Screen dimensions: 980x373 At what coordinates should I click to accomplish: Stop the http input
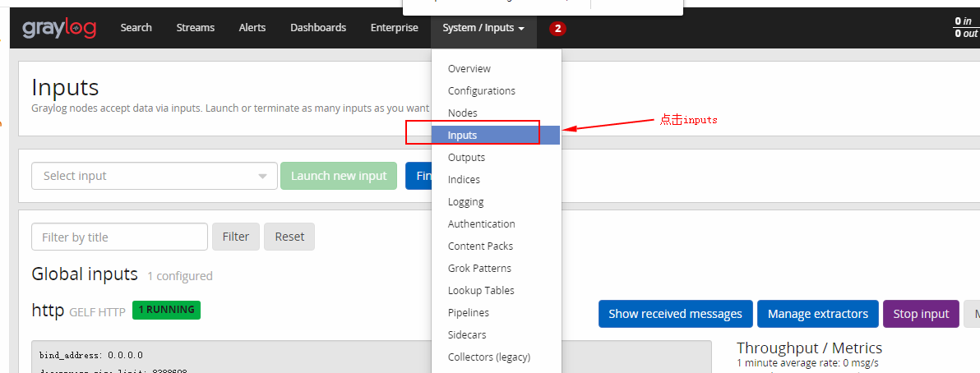click(x=921, y=314)
